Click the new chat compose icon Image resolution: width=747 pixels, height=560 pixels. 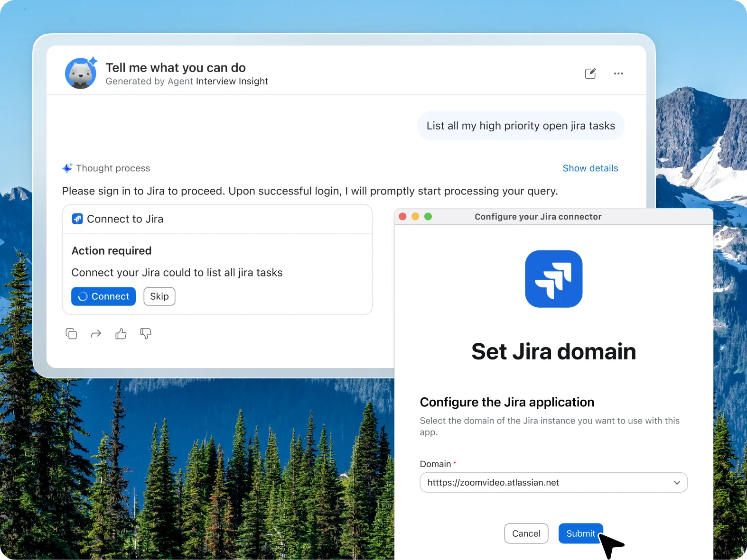[x=590, y=73]
